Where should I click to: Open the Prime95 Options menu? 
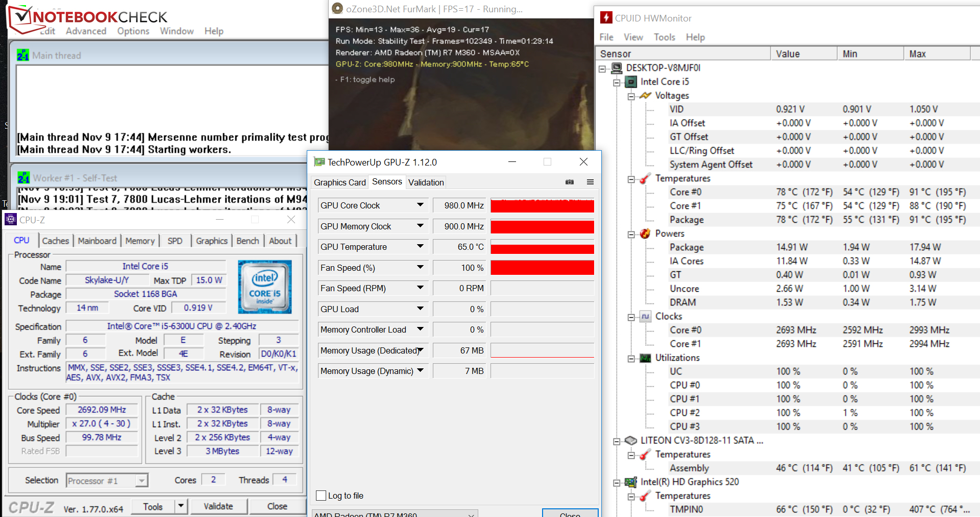(x=133, y=31)
